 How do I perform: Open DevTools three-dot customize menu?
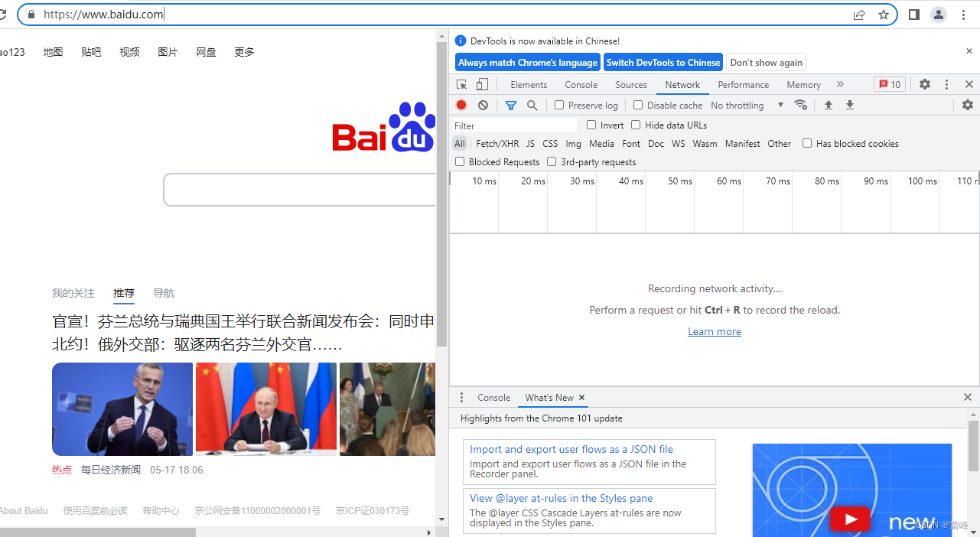pos(946,84)
